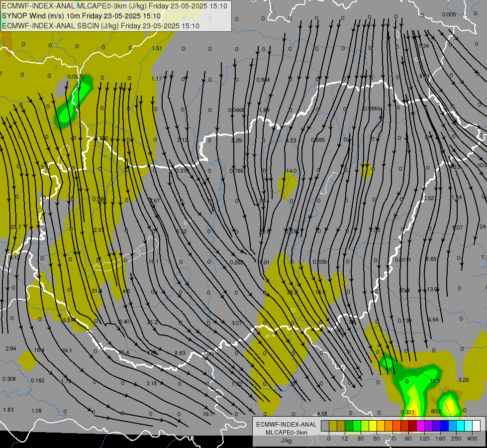Click the map value 1.17
This screenshot has height=448, width=487.
tap(157, 79)
